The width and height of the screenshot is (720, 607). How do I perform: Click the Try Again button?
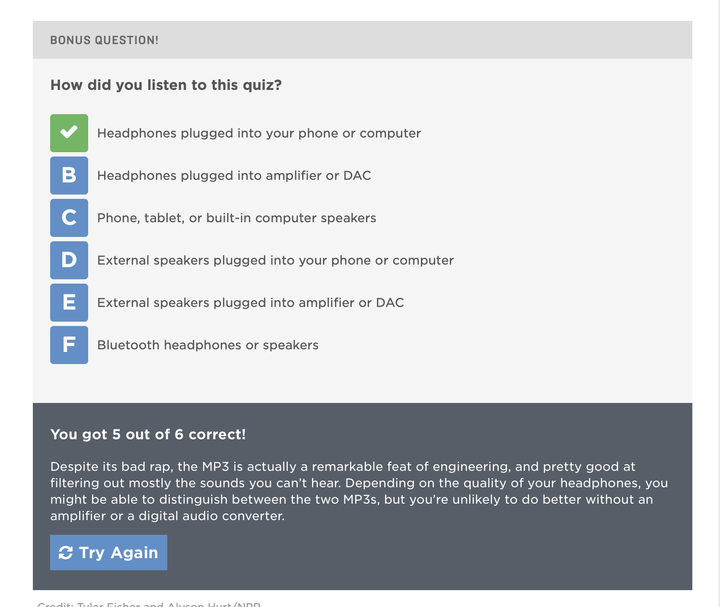pyautogui.click(x=108, y=552)
